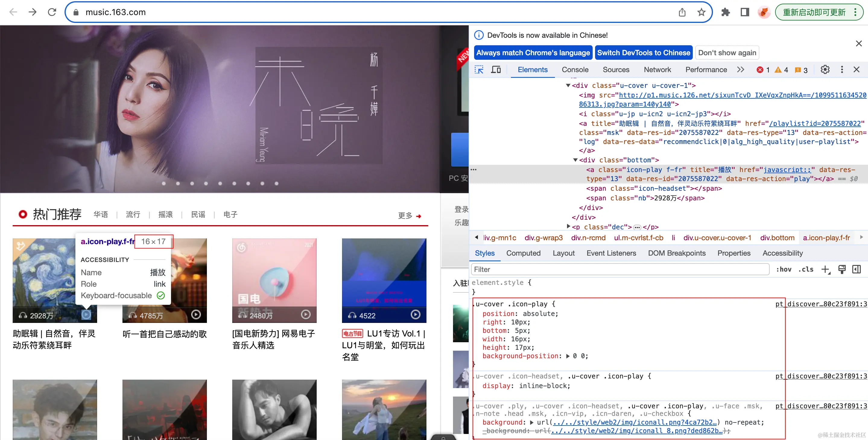Play the 2928万 playlist cover
The height and width of the screenshot is (440, 868).
(x=86, y=315)
